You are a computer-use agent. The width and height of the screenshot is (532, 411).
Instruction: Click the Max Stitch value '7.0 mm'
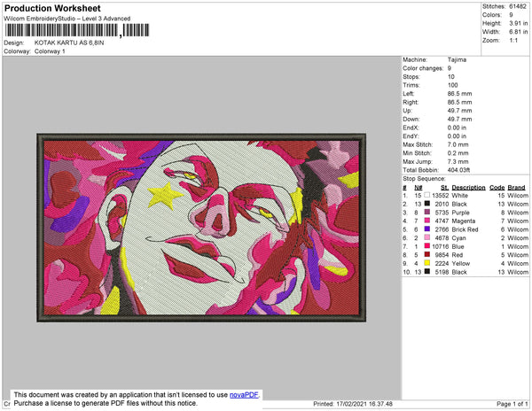(x=458, y=144)
